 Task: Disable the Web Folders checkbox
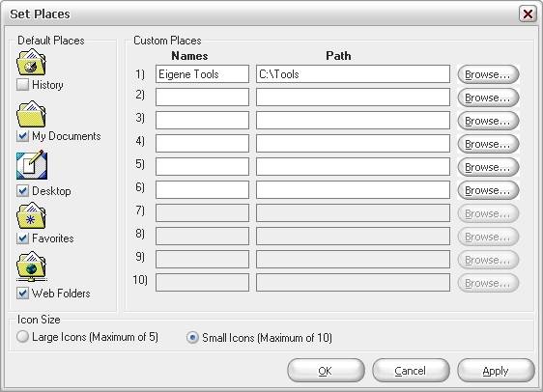coord(22,294)
